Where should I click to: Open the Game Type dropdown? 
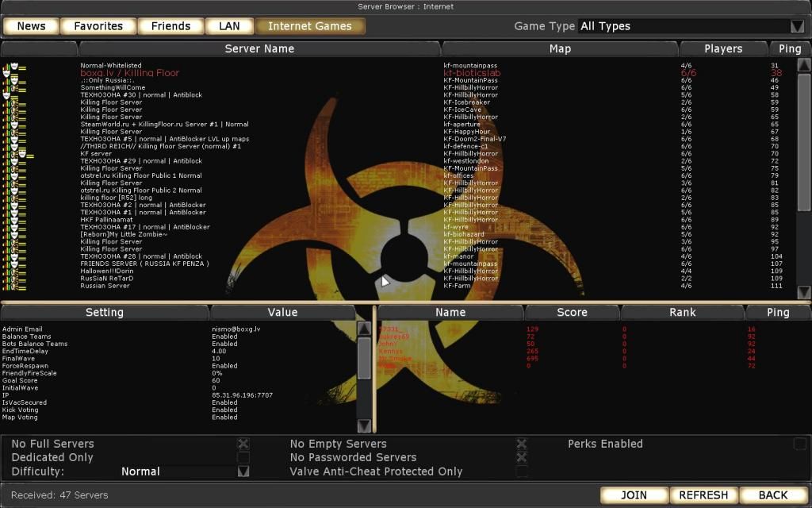pos(797,26)
